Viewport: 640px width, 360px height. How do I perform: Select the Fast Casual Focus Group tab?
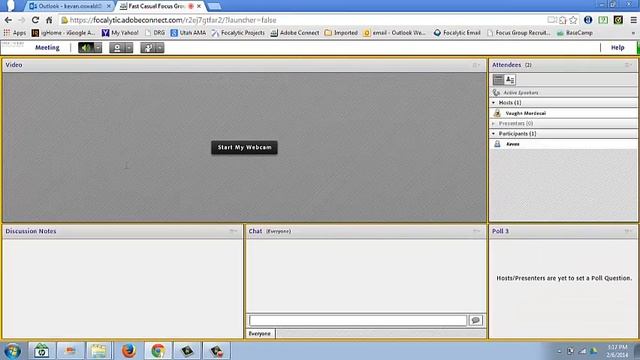157,6
